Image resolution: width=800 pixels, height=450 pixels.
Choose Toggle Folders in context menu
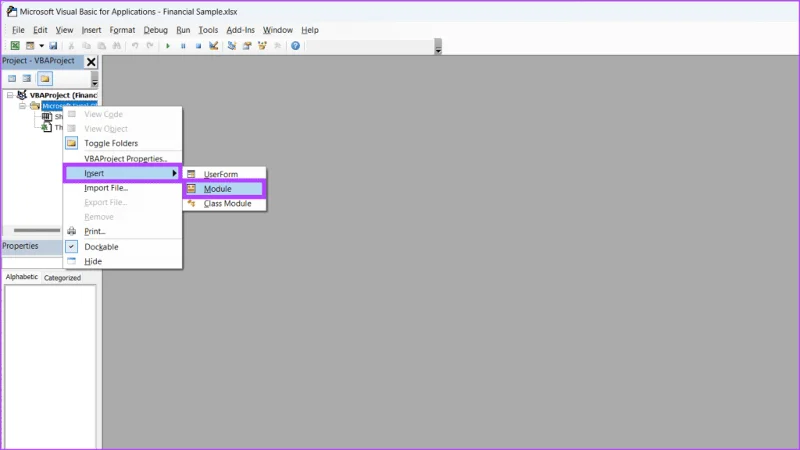tap(122, 143)
